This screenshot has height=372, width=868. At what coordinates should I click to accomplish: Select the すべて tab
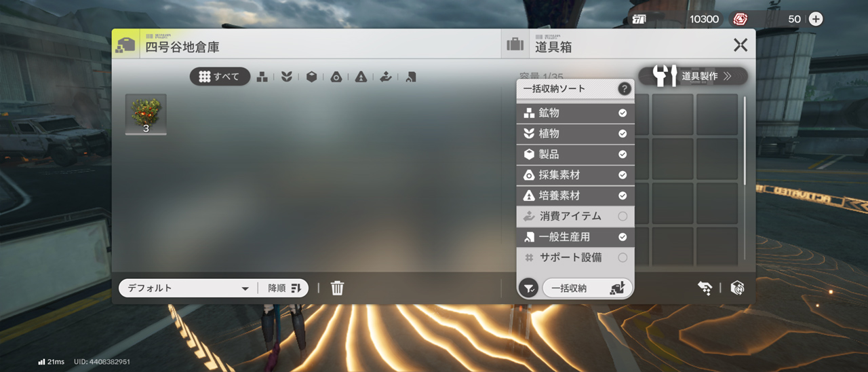220,77
